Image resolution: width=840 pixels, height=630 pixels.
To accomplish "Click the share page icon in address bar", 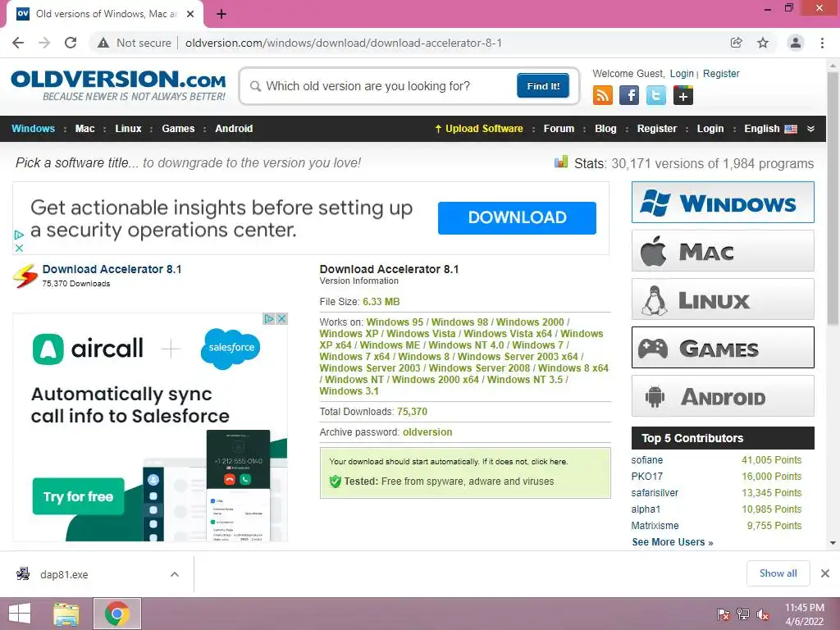I will pyautogui.click(x=736, y=43).
